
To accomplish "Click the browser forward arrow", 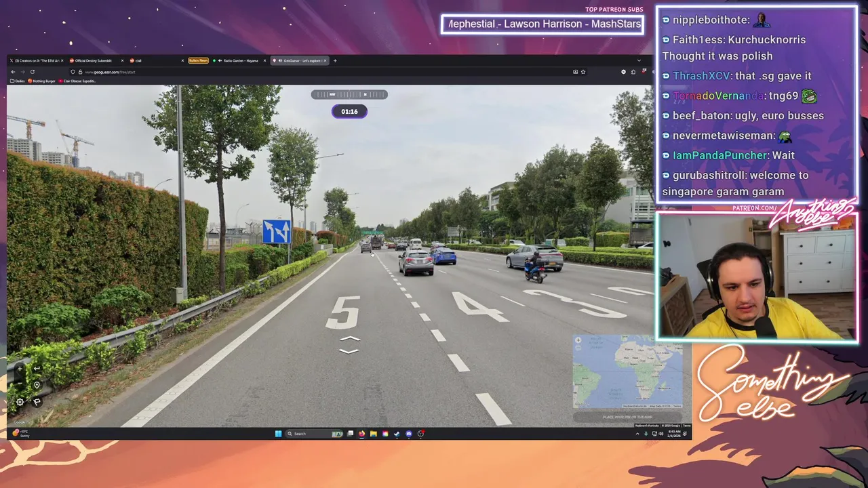I will [22, 72].
